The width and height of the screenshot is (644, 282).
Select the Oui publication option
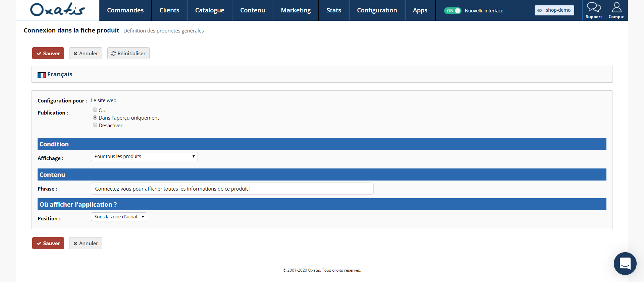point(95,110)
